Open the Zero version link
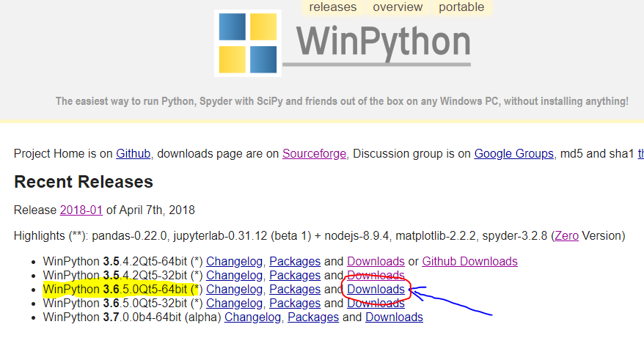The image size is (644, 338). click(x=566, y=236)
